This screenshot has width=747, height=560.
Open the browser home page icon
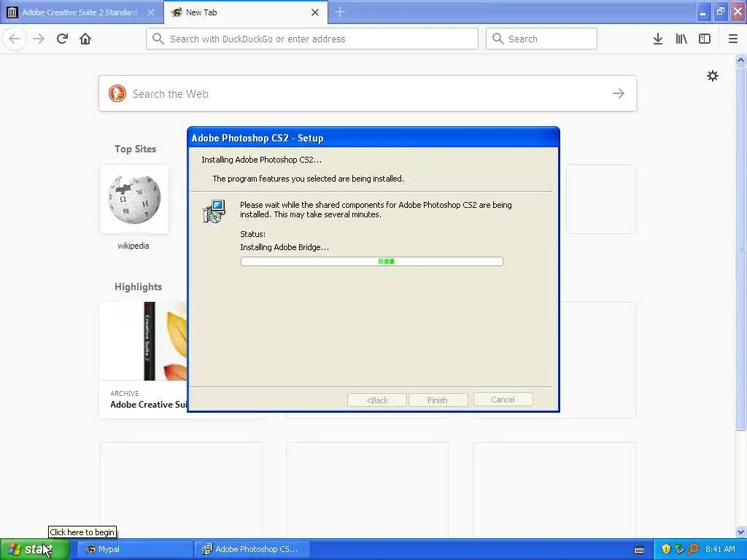point(85,39)
